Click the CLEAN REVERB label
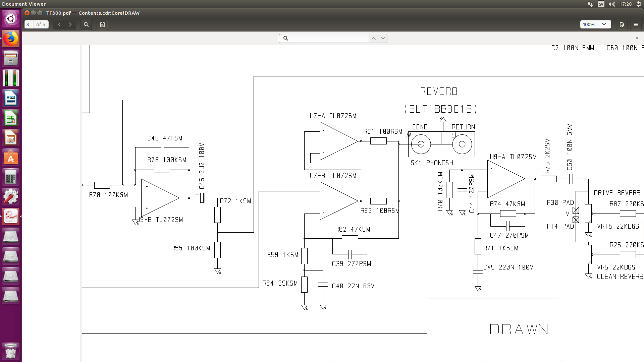 pos(620,277)
